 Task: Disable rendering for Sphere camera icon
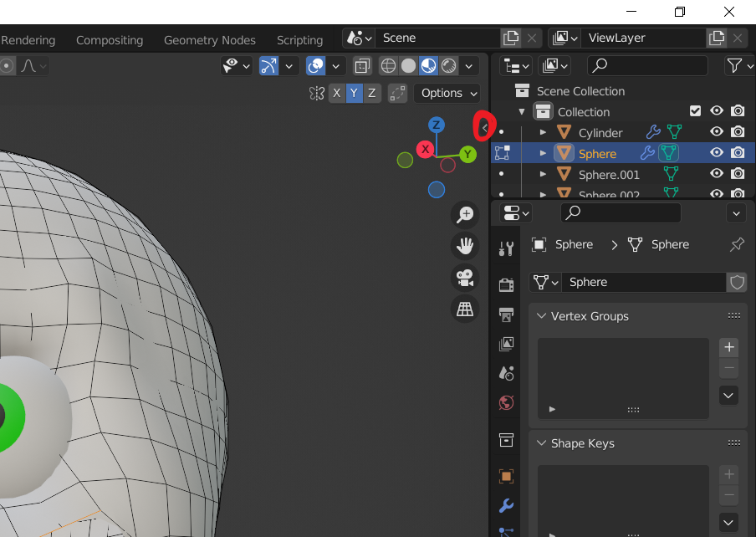[738, 153]
